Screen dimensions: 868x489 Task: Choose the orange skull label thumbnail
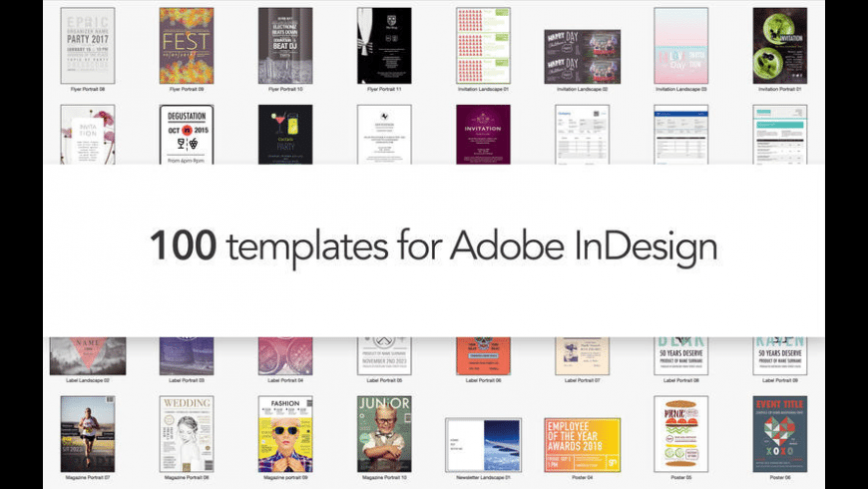coord(483,356)
